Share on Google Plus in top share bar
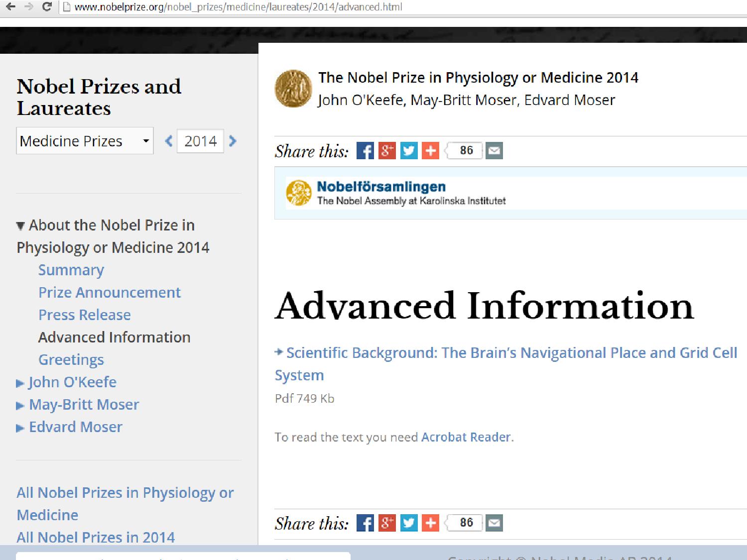 (x=387, y=151)
